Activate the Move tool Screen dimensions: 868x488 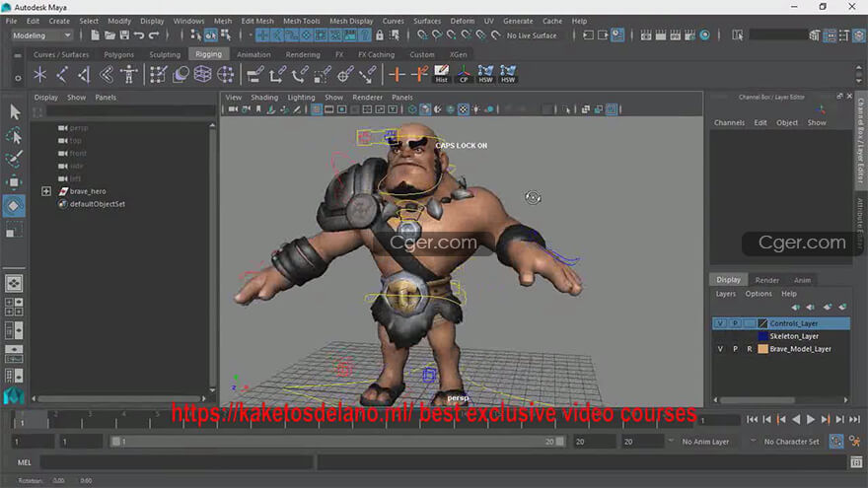coord(15,182)
